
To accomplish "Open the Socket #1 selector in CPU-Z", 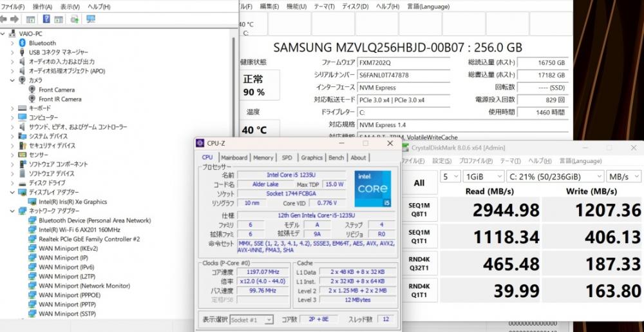I will [252, 319].
